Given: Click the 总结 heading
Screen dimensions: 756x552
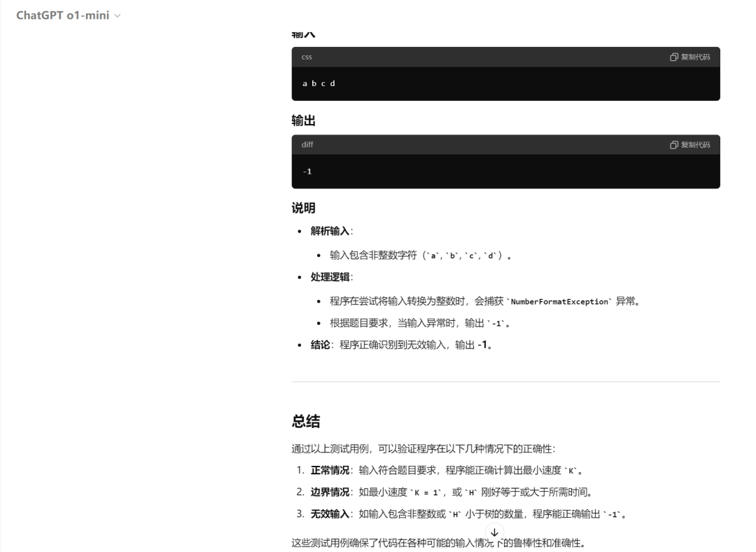Looking at the screenshot, I should coord(306,422).
